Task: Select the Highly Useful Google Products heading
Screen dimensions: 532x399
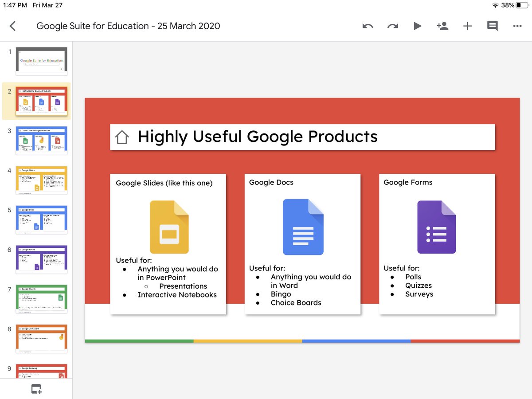Action: coord(258,137)
